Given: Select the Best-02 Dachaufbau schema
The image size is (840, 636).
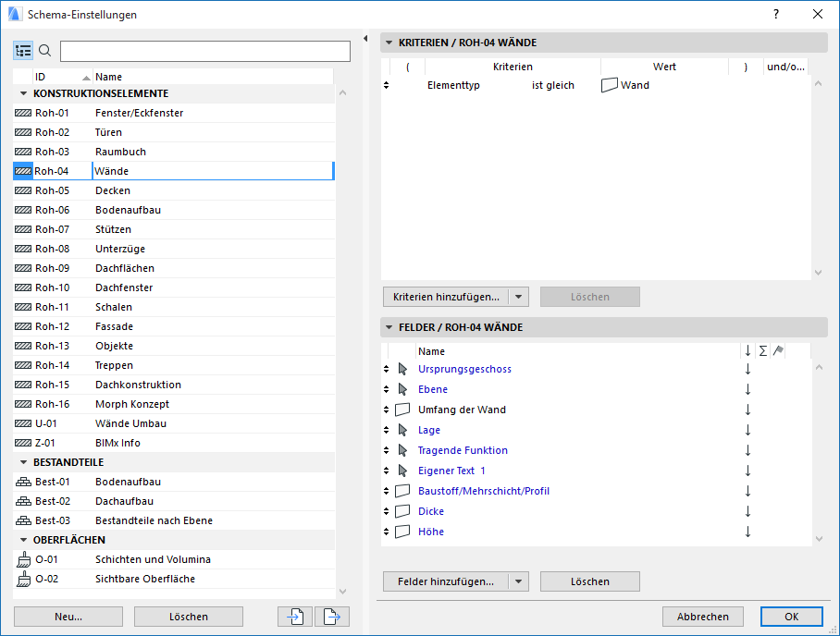Looking at the screenshot, I should tap(174, 501).
